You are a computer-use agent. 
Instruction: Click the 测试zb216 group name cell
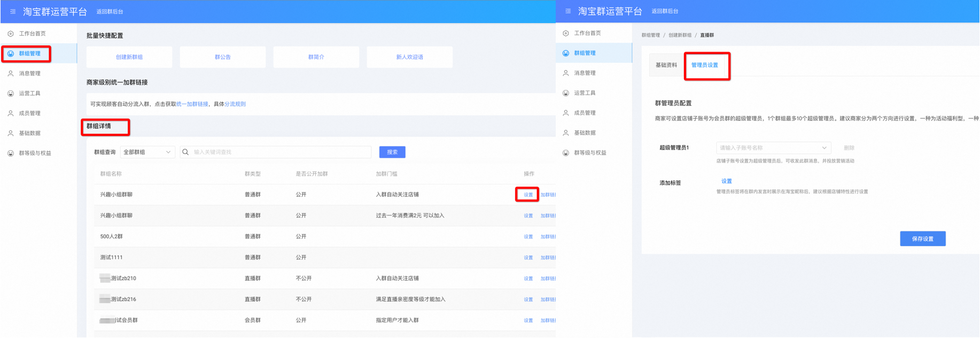[x=118, y=299]
